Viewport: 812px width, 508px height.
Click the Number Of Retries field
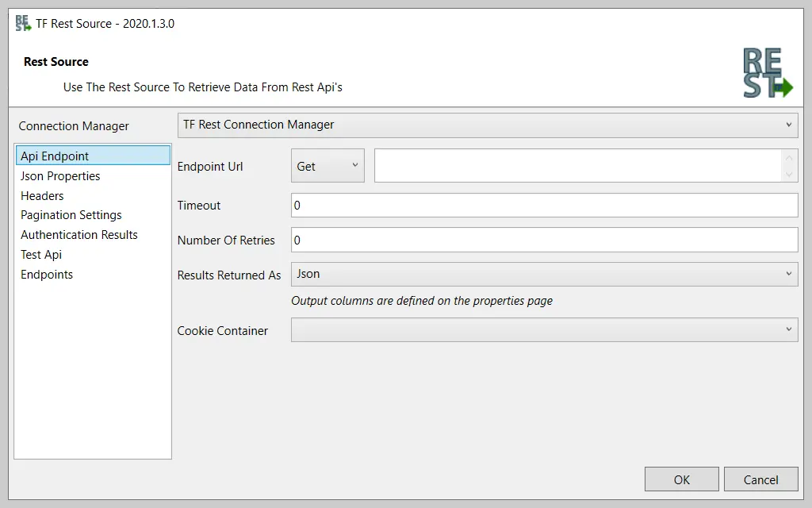click(x=544, y=240)
